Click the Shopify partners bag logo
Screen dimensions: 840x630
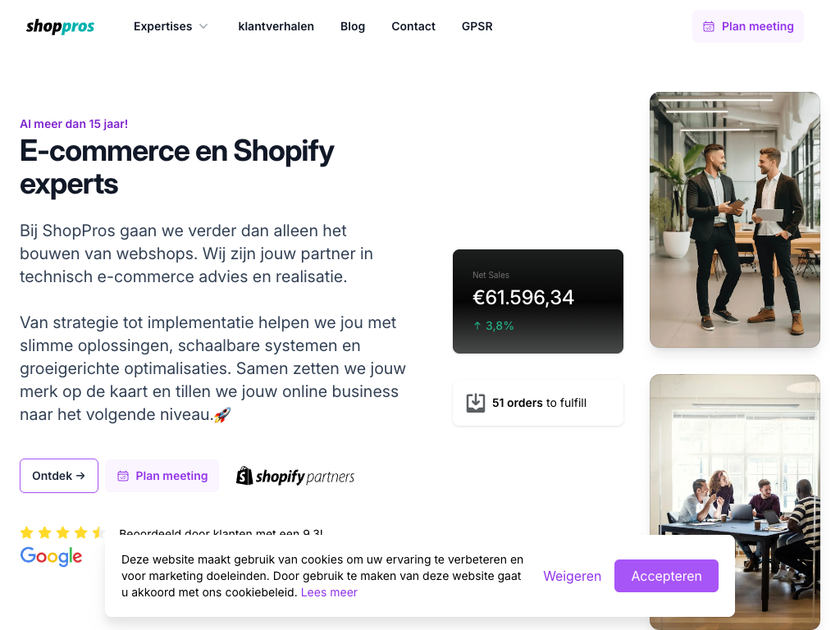coord(244,476)
